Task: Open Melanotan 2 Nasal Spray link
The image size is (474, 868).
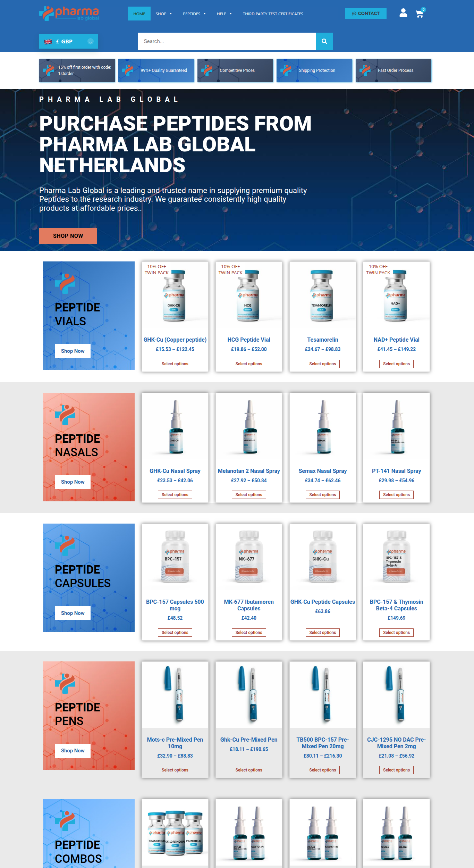Action: pyautogui.click(x=249, y=471)
